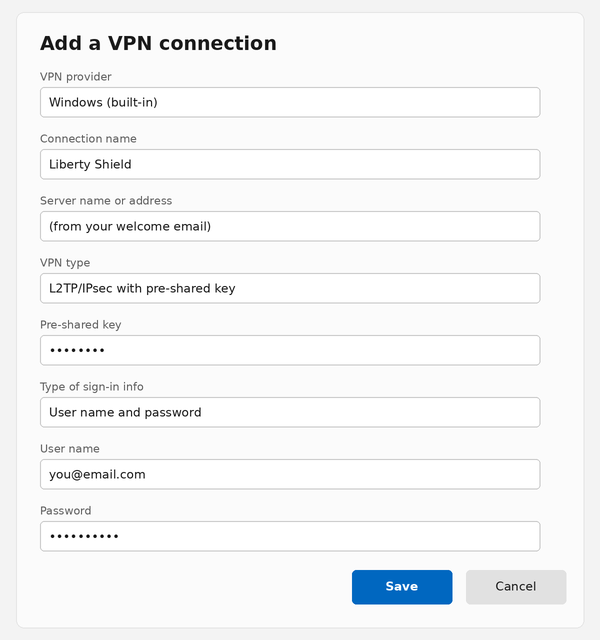Click the 'VPN provider' label
Image resolution: width=600 pixels, height=640 pixels.
(76, 77)
